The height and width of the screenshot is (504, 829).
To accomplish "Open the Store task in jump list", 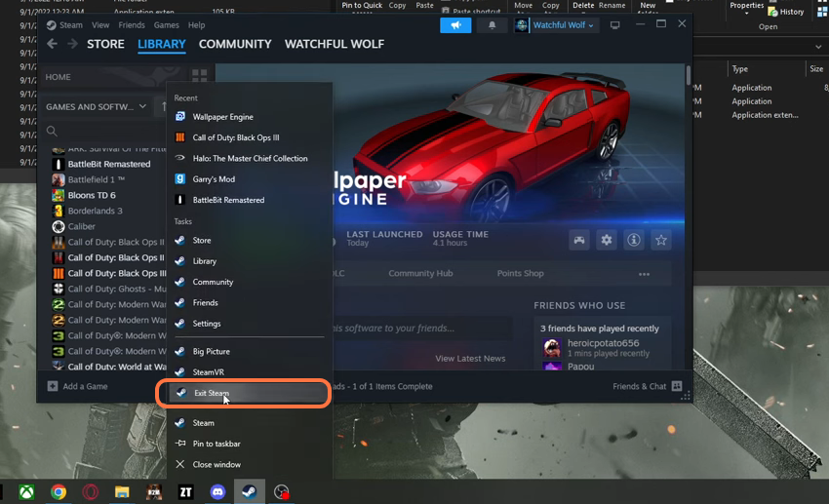I will point(250,241).
